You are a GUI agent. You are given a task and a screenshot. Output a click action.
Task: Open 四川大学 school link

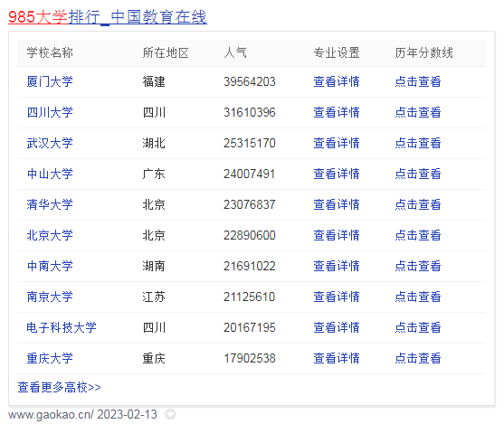click(50, 112)
